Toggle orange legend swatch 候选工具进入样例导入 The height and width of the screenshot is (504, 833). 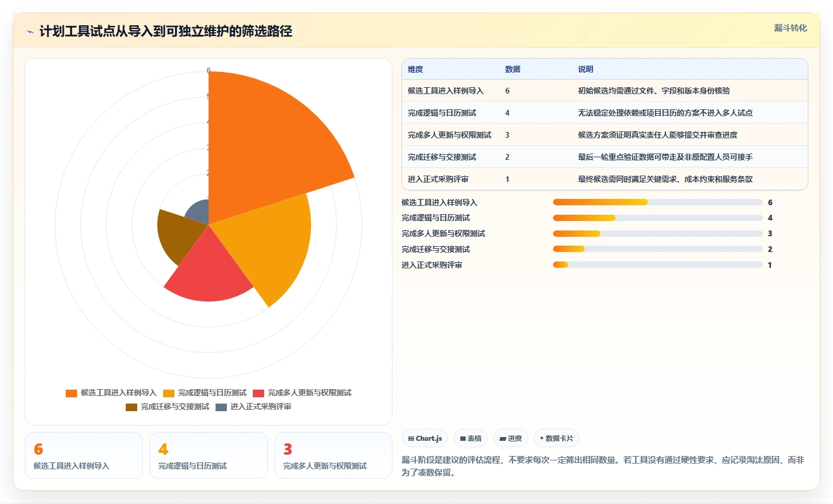[x=71, y=393]
